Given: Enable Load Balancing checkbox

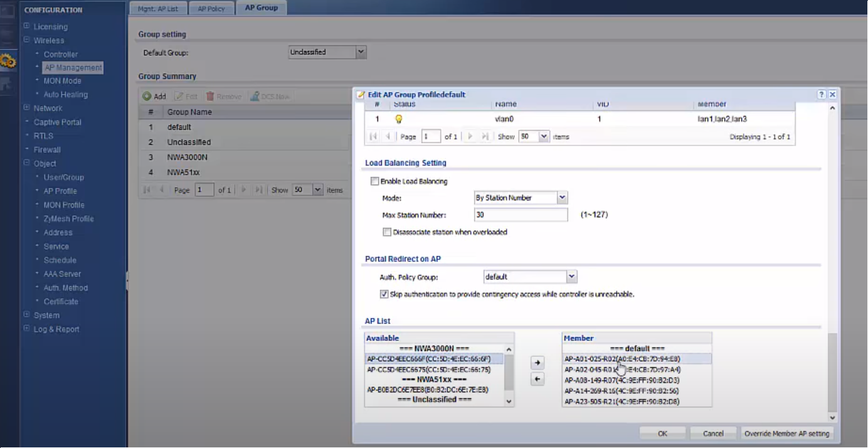Looking at the screenshot, I should click(375, 181).
